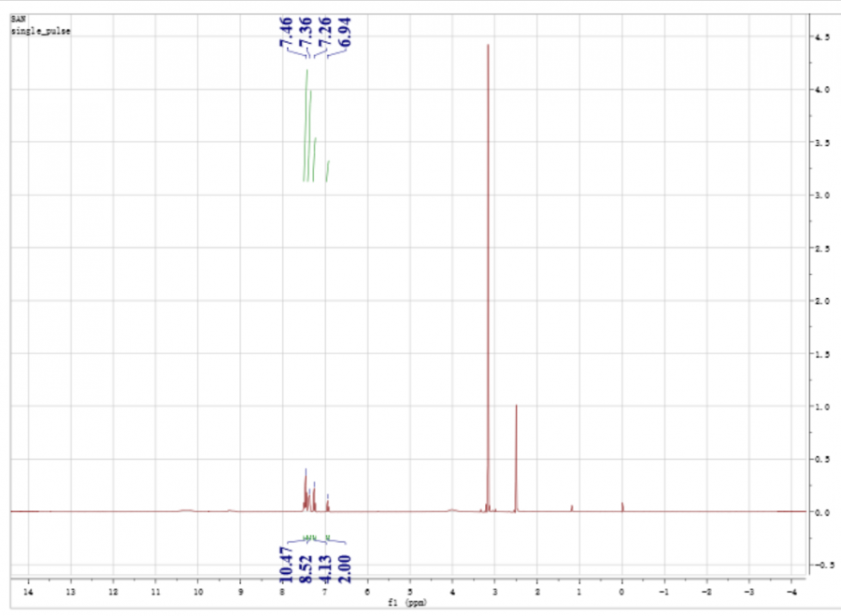Click the SAN title text
This screenshot has height=616, width=841.
tap(19, 19)
